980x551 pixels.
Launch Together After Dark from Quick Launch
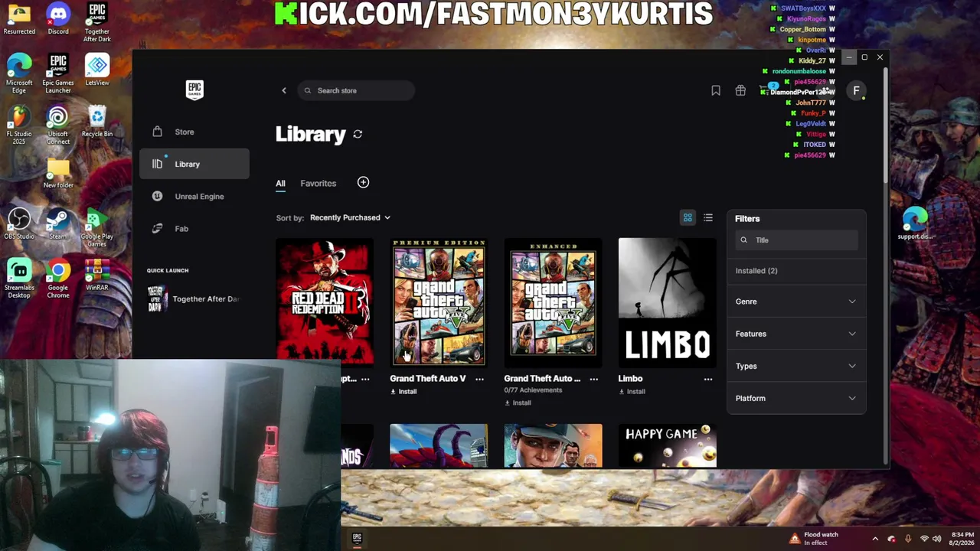coord(194,298)
